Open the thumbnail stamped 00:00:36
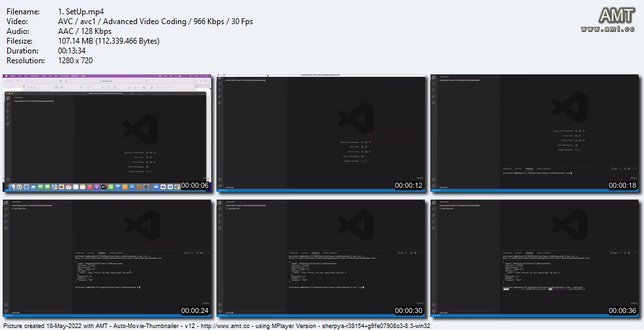Image resolution: width=644 pixels, height=330 pixels. click(534, 258)
